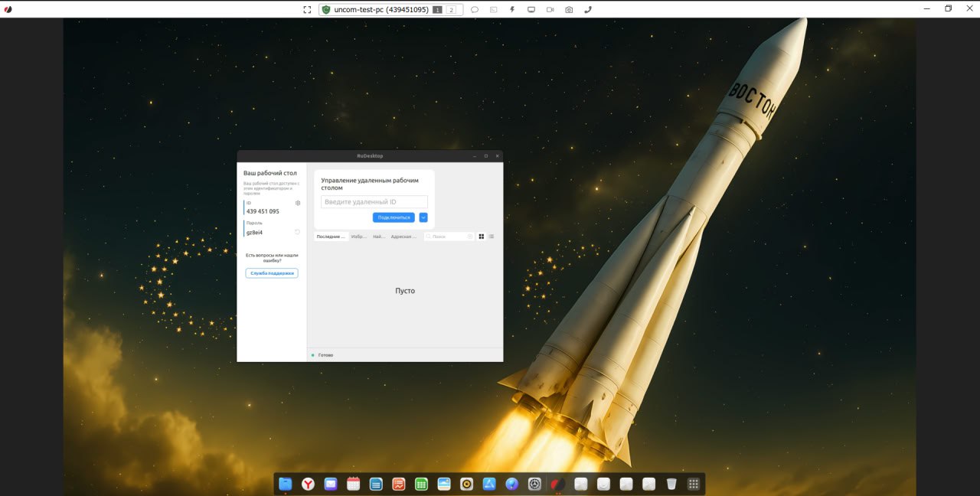Open the green spreadsheet app in the dock
The height and width of the screenshot is (496, 980).
pos(421,484)
